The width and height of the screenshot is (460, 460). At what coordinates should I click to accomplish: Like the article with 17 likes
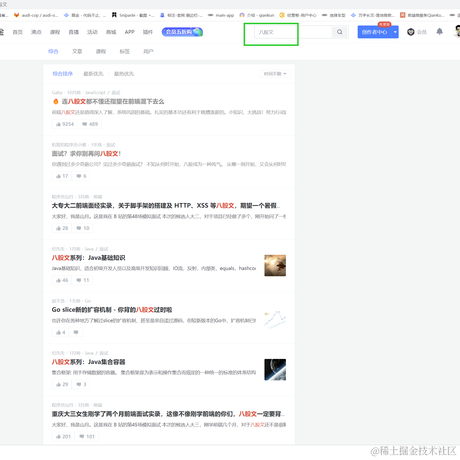62,176
